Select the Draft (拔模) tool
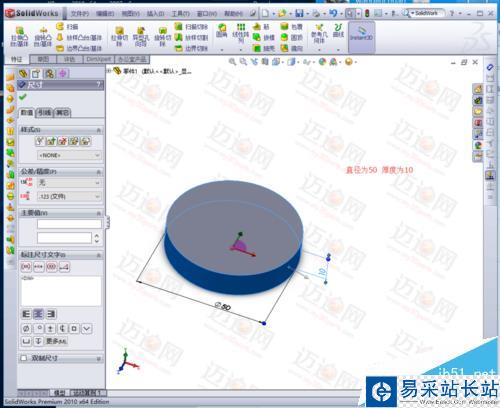The image size is (500, 408). 263,38
